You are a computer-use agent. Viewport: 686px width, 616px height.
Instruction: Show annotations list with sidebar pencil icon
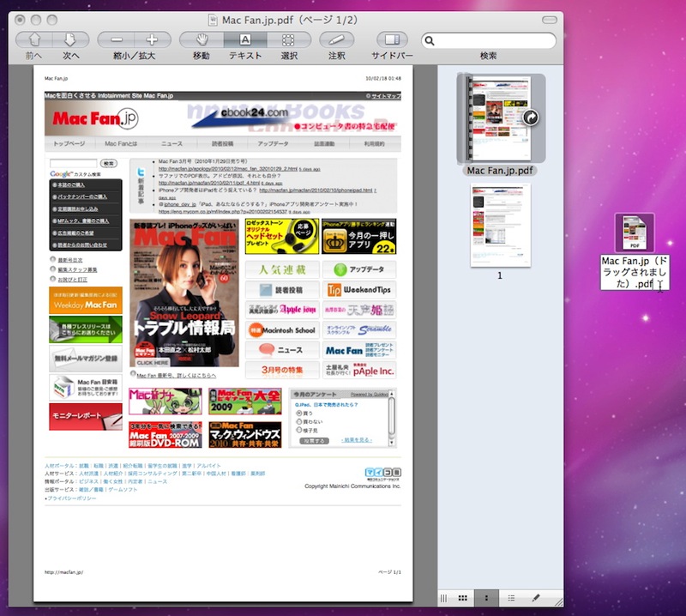tap(536, 597)
